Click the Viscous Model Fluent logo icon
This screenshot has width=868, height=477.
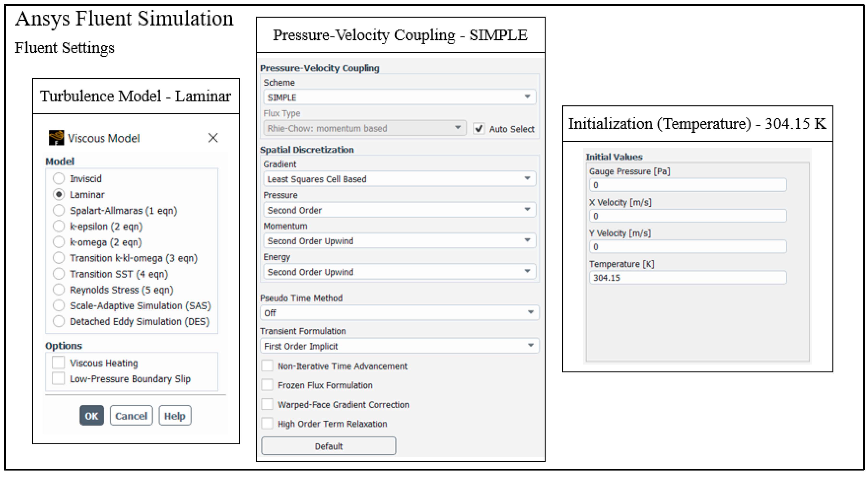click(x=56, y=137)
